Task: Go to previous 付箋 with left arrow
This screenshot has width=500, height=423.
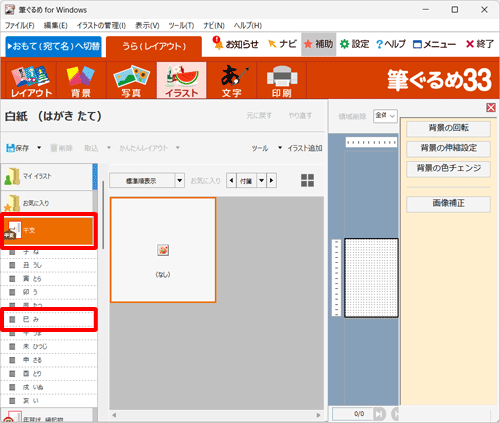Action: click(x=232, y=181)
